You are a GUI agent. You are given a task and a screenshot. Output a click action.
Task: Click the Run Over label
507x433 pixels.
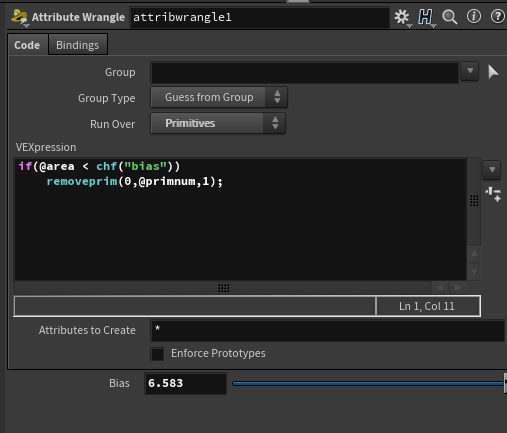click(x=113, y=124)
